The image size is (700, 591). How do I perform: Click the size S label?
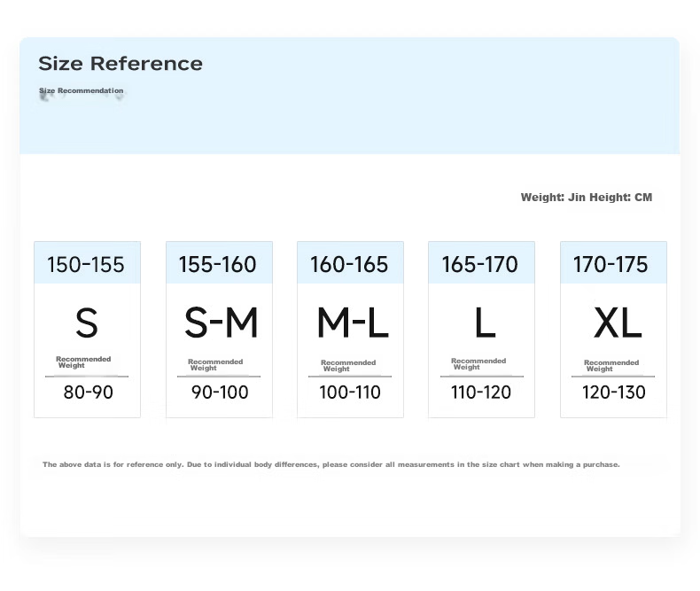87,323
